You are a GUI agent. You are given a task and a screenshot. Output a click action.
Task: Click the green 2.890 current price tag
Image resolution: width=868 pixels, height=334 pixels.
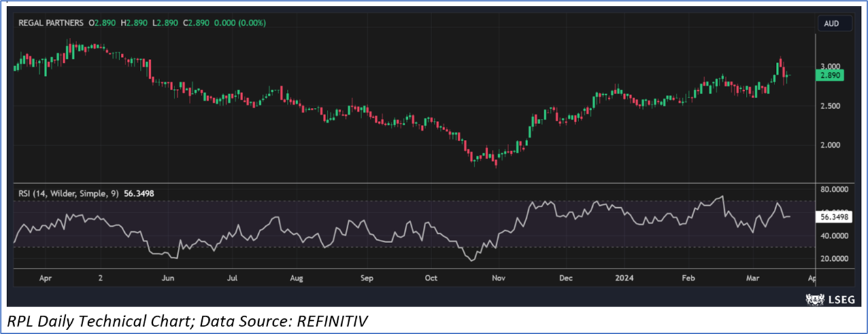click(829, 76)
